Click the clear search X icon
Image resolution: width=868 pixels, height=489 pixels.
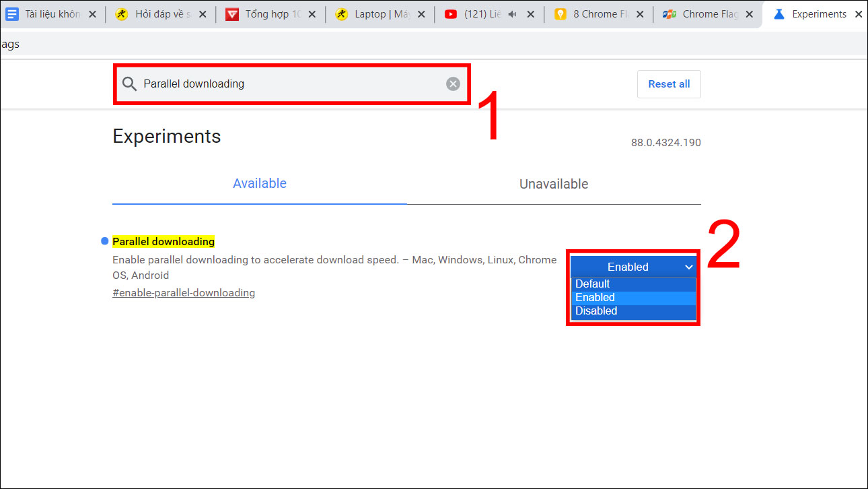(452, 84)
